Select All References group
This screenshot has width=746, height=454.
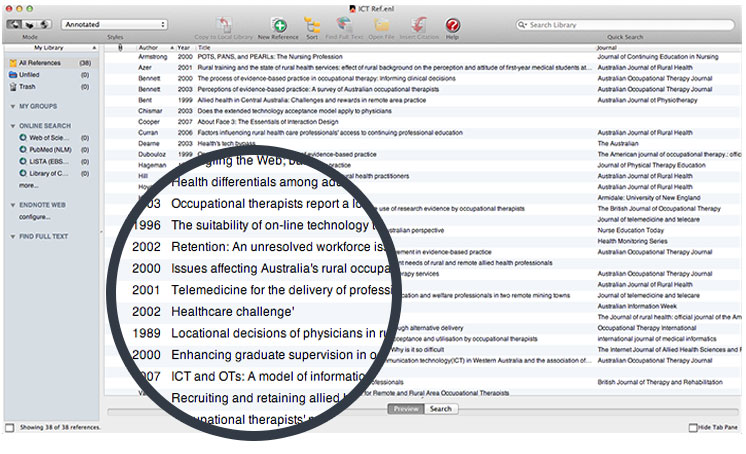[50, 63]
